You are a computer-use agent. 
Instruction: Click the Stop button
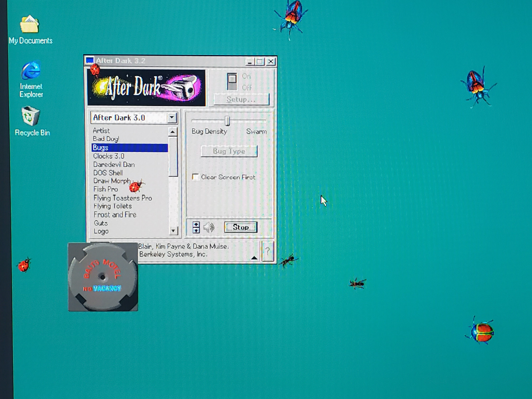click(x=240, y=227)
